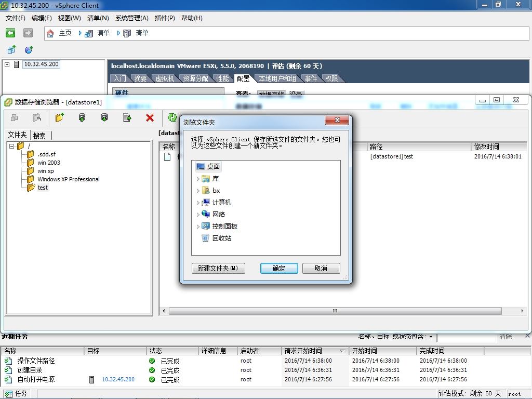Screen dimensions: 532x399
Task: Click the move/export file icon
Action: click(127, 118)
